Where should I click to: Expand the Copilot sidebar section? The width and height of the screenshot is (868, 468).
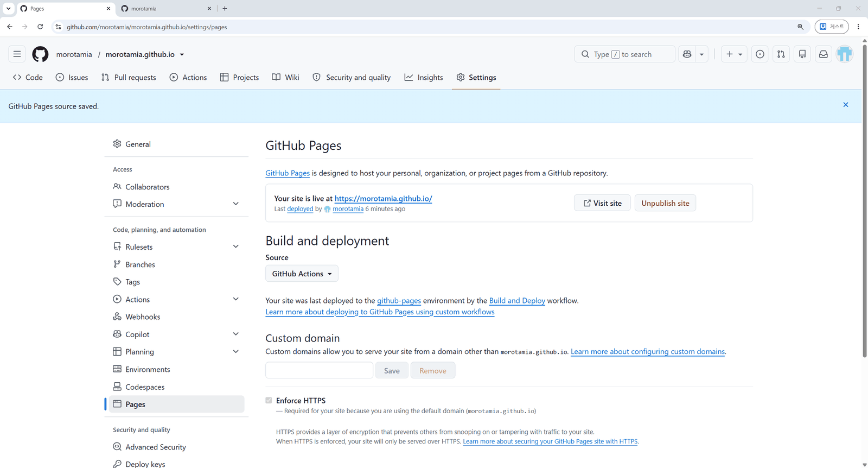coord(236,334)
